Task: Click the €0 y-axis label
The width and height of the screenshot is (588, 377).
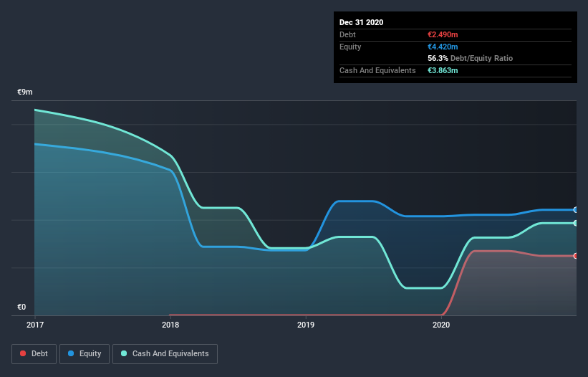Action: coord(21,307)
